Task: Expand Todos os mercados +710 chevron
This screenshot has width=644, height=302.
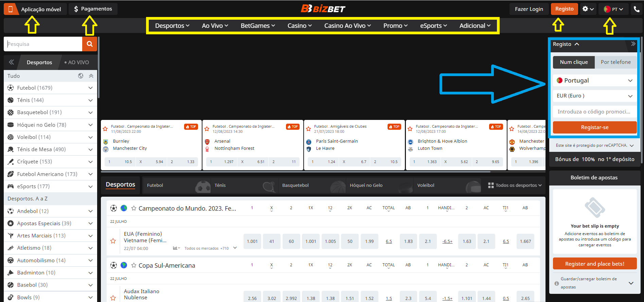Action: coord(235,248)
